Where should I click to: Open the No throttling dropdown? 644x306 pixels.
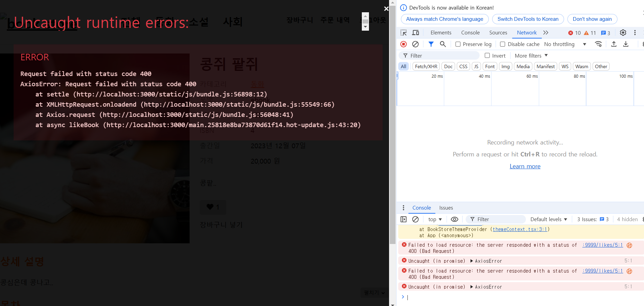(565, 44)
